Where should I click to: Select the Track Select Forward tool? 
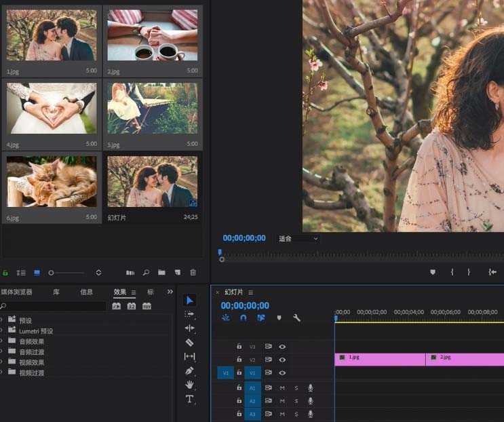[189, 314]
